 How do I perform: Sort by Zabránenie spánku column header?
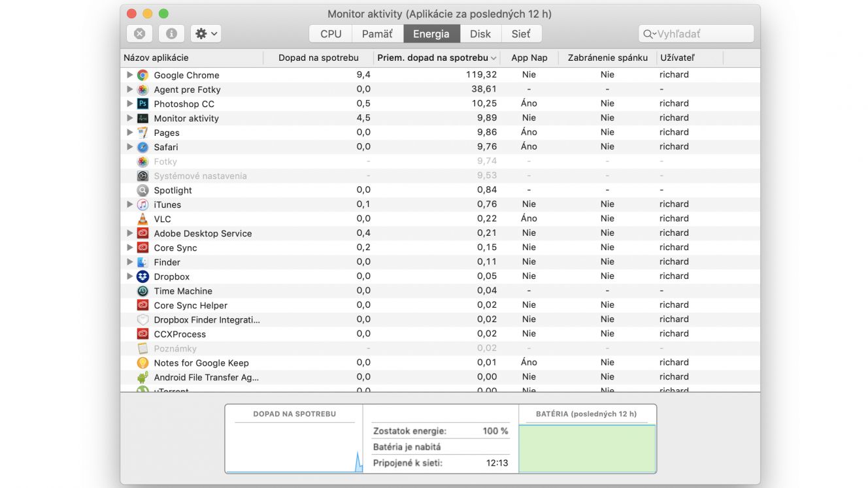[608, 57]
